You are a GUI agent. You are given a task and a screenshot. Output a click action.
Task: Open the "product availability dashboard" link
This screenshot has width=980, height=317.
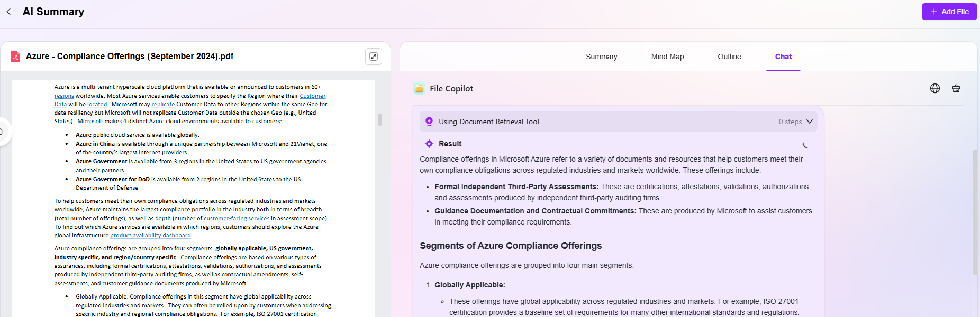point(150,235)
